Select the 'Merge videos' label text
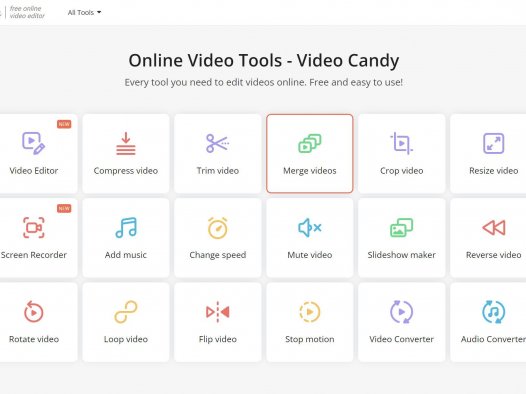Image resolution: width=526 pixels, height=394 pixels. pos(310,171)
